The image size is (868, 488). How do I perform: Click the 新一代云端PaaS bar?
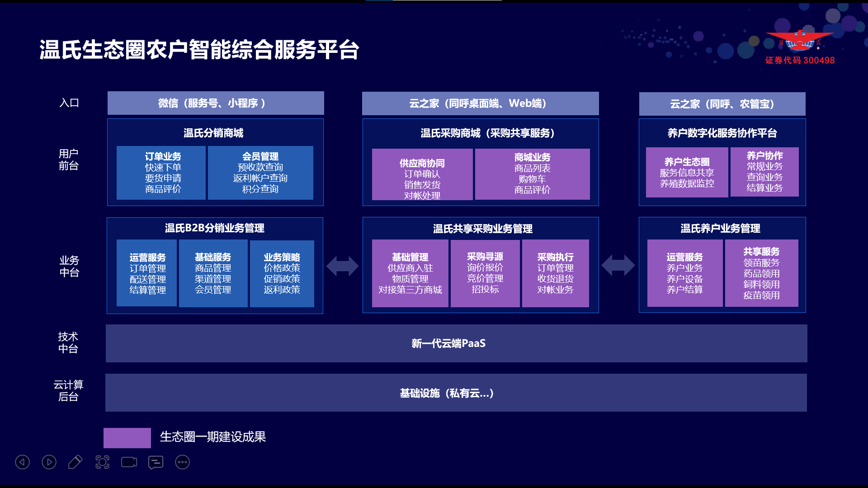pos(457,343)
